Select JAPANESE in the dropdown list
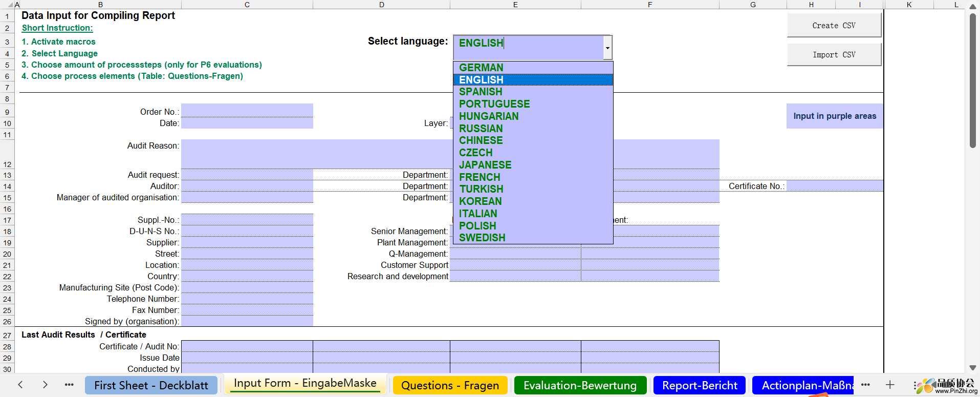This screenshot has width=980, height=397. coord(533,165)
